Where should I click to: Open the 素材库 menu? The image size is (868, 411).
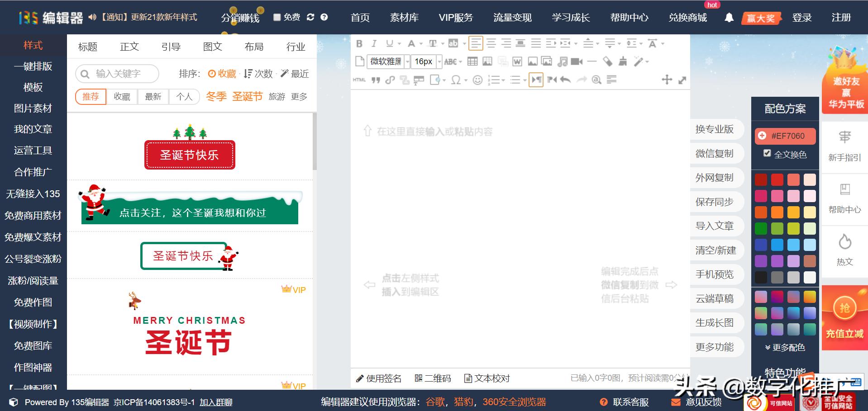point(404,17)
